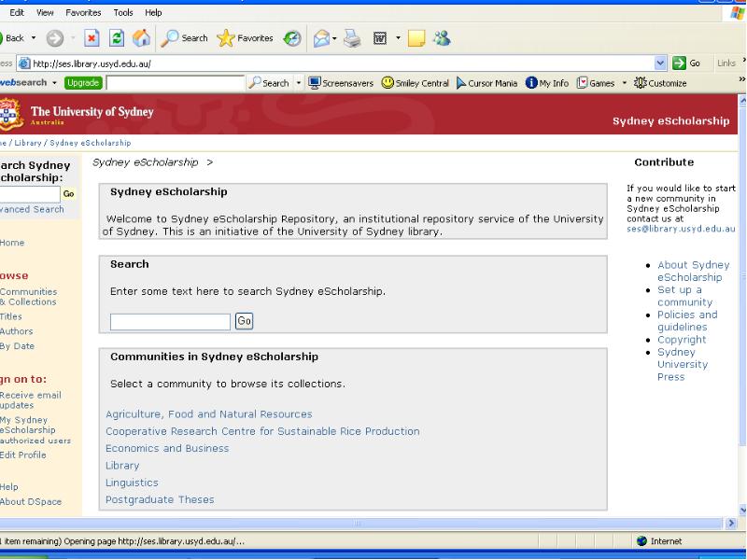Click the Edit with Word icon
Viewport: 747px width, 560px height.
tap(380, 38)
